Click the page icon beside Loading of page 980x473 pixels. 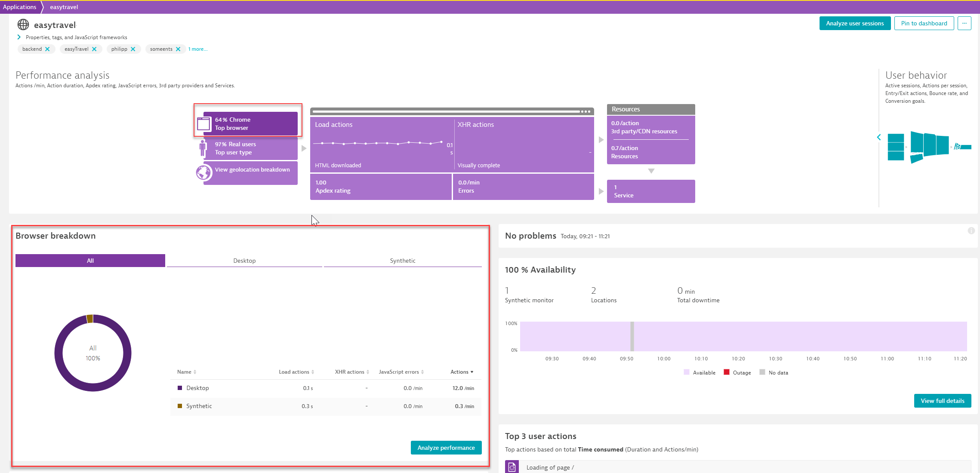pos(512,467)
